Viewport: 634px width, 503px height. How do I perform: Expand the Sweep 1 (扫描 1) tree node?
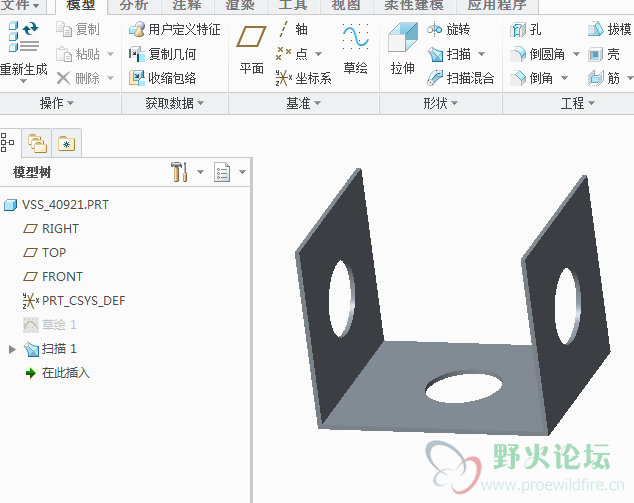click(x=12, y=349)
